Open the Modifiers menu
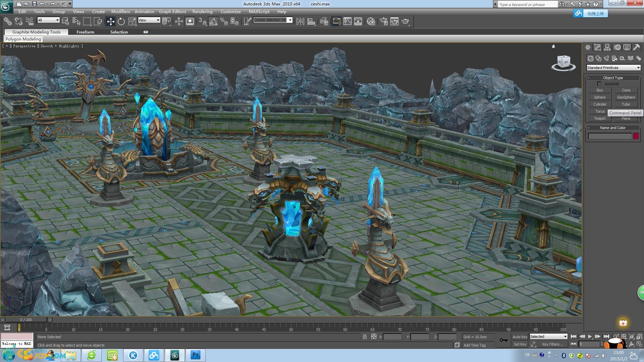This screenshot has height=362, width=644. click(x=120, y=11)
